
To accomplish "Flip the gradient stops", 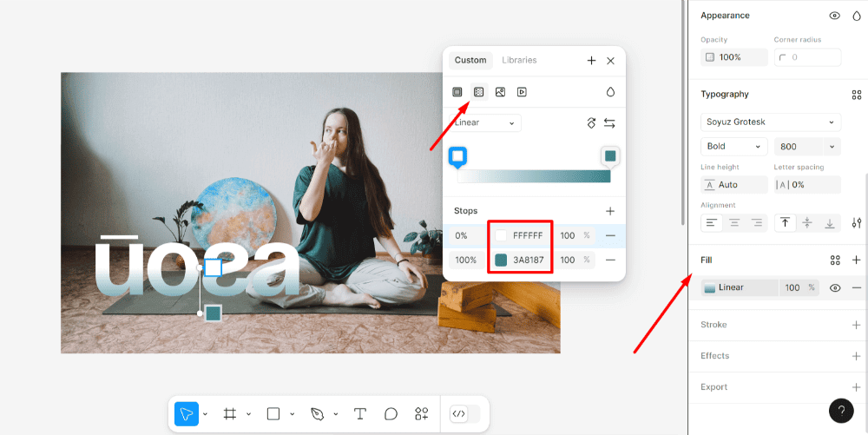I will tap(609, 123).
